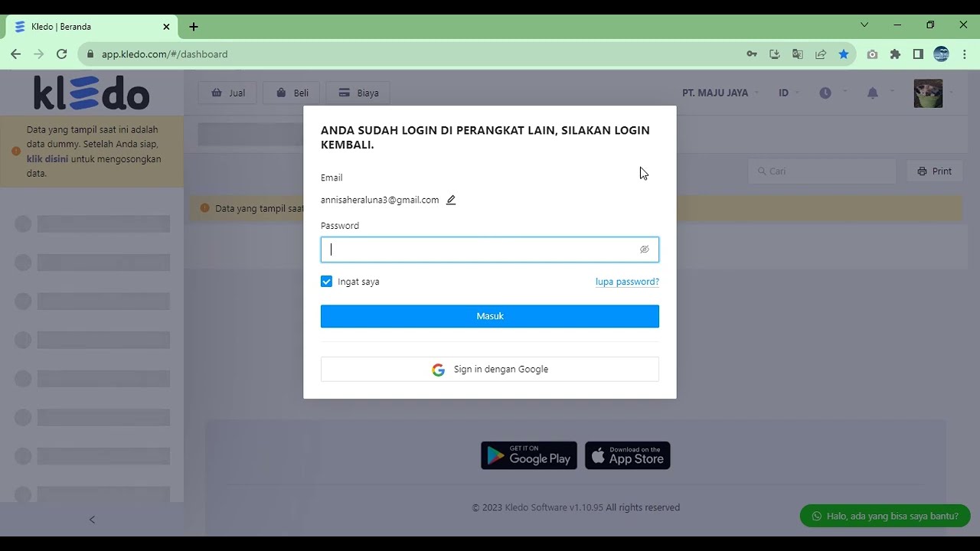This screenshot has width=980, height=551.
Task: Open the WhatsApp help chat button
Action: pyautogui.click(x=885, y=516)
